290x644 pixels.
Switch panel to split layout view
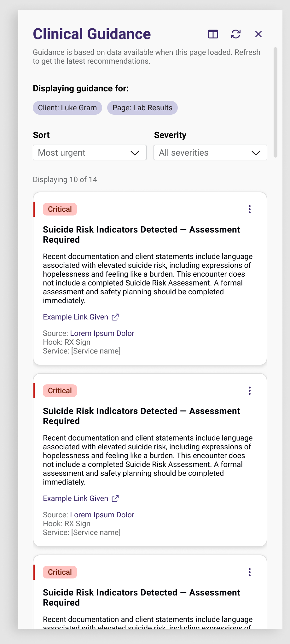(213, 34)
